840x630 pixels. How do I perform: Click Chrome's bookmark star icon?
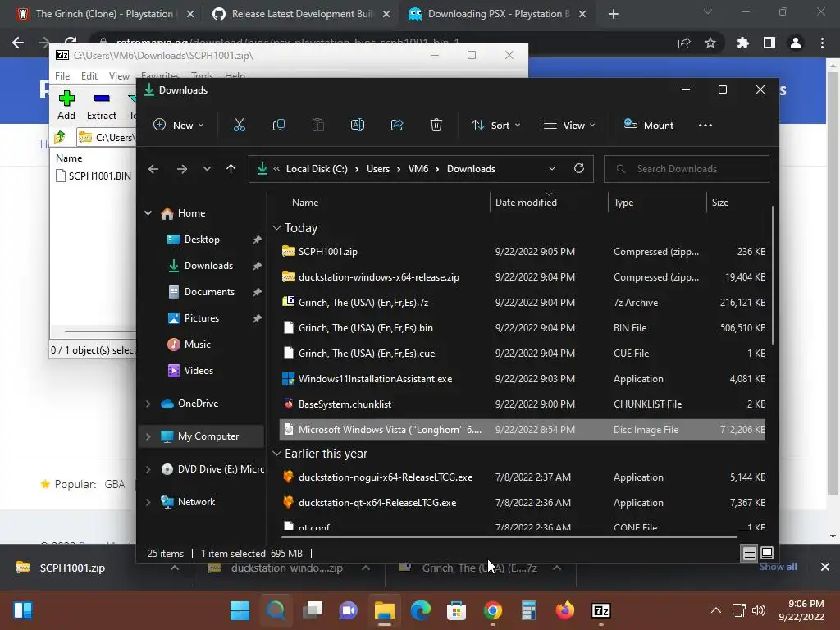[x=710, y=43]
